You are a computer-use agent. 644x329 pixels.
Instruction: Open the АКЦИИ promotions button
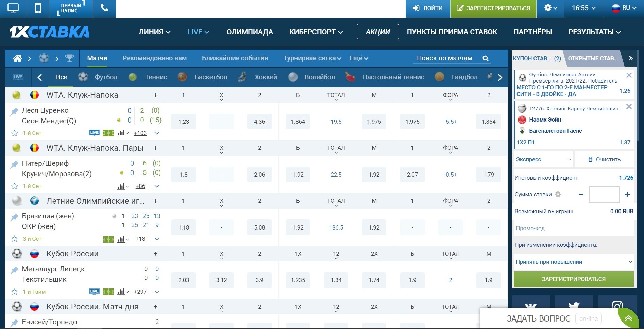point(378,32)
